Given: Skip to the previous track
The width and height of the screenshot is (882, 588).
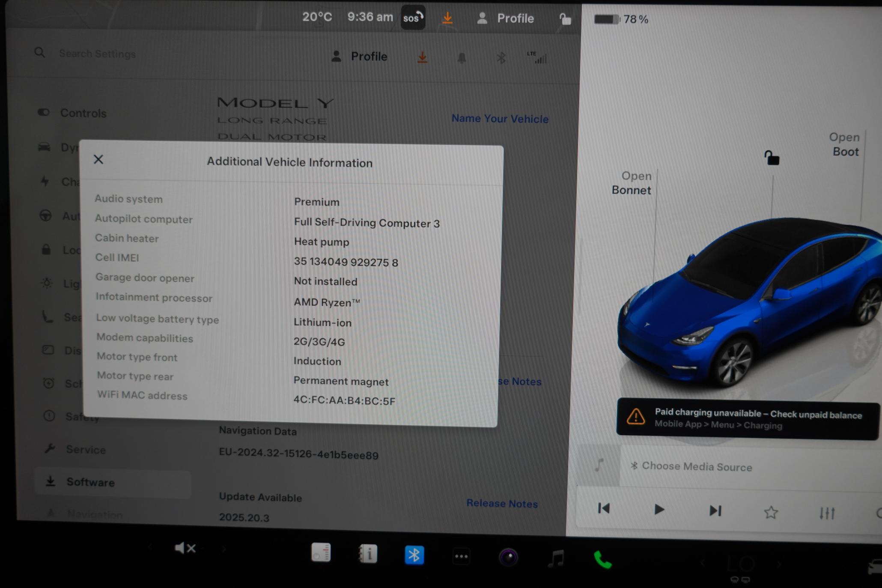Looking at the screenshot, I should tap(604, 508).
